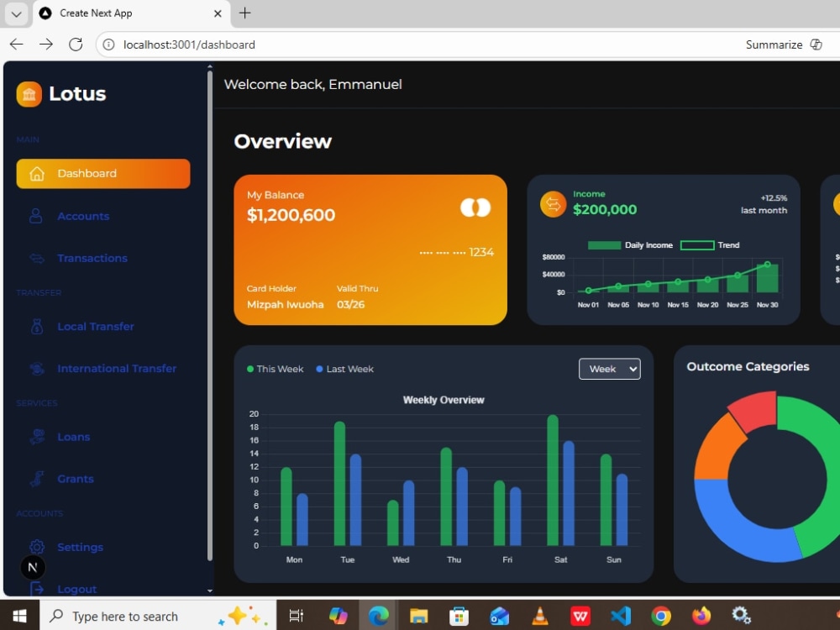Screen dimensions: 840x630
Task: Open Task View from taskbar
Action: (x=297, y=616)
